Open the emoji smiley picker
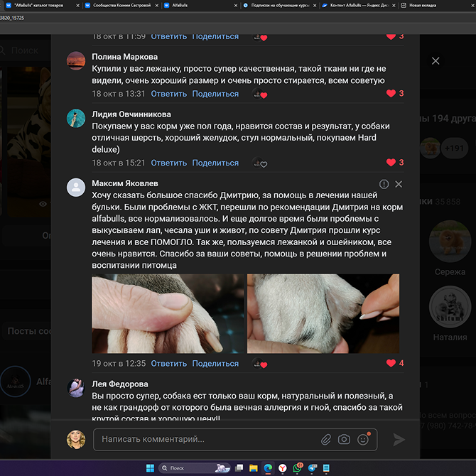The width and height of the screenshot is (476, 476). 363,440
